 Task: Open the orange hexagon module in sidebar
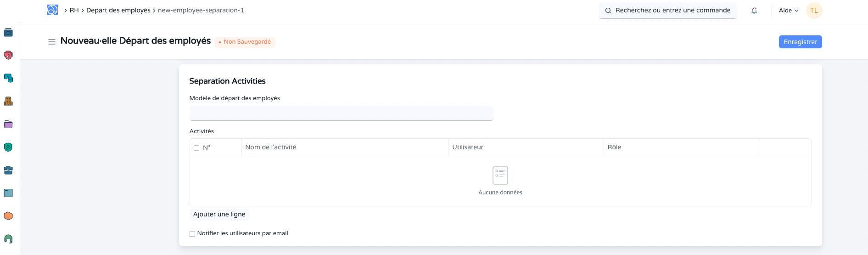point(8,216)
